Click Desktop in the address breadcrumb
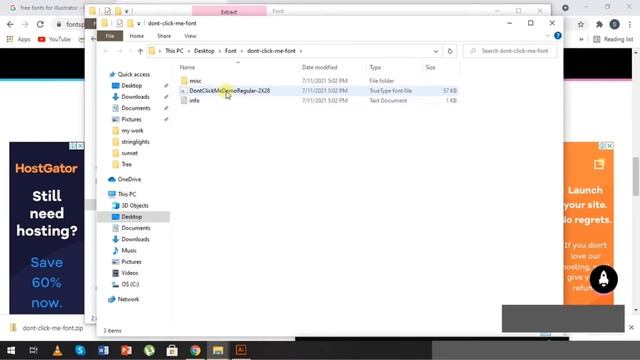 point(204,51)
